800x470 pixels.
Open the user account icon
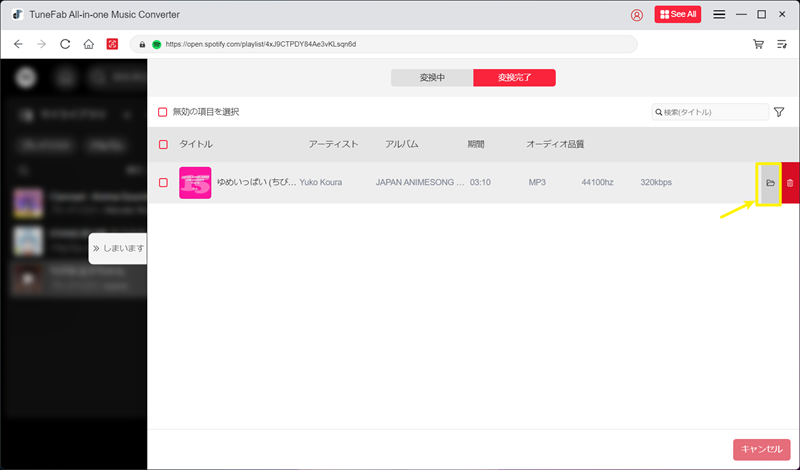pos(637,15)
